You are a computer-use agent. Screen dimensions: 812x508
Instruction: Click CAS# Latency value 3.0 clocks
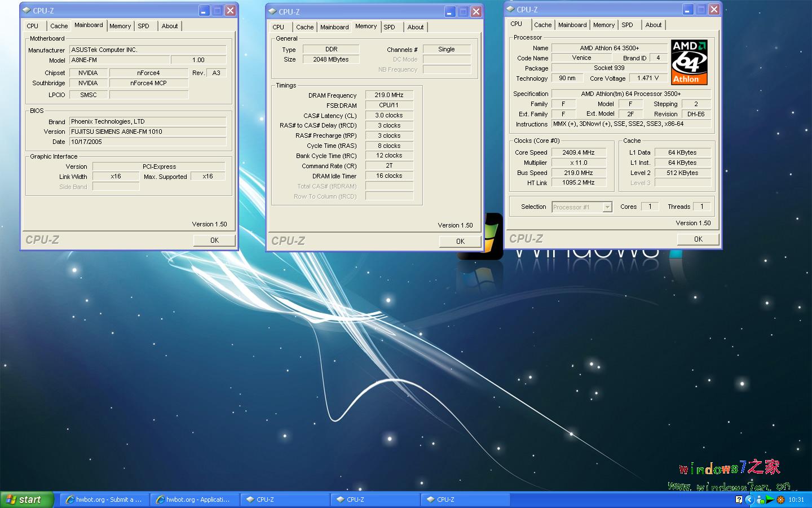tap(389, 115)
